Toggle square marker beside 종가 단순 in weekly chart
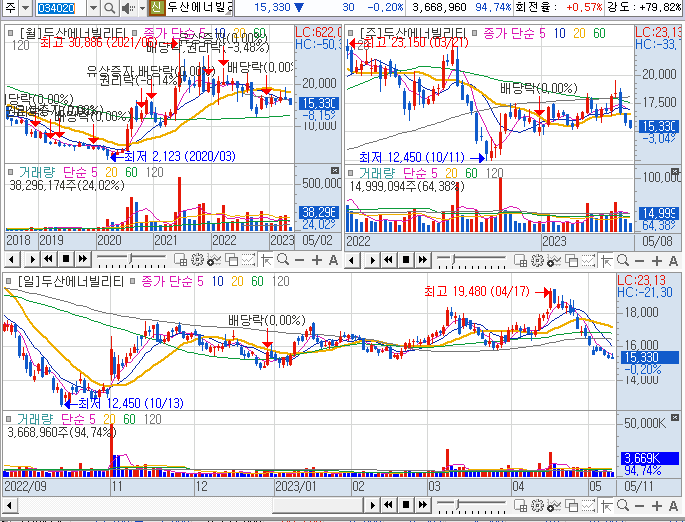 click(474, 33)
